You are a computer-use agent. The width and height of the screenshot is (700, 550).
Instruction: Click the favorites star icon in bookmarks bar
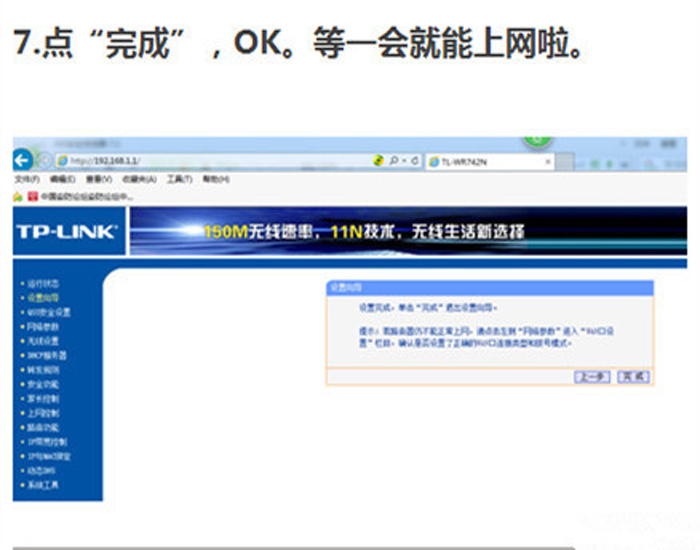[x=17, y=197]
